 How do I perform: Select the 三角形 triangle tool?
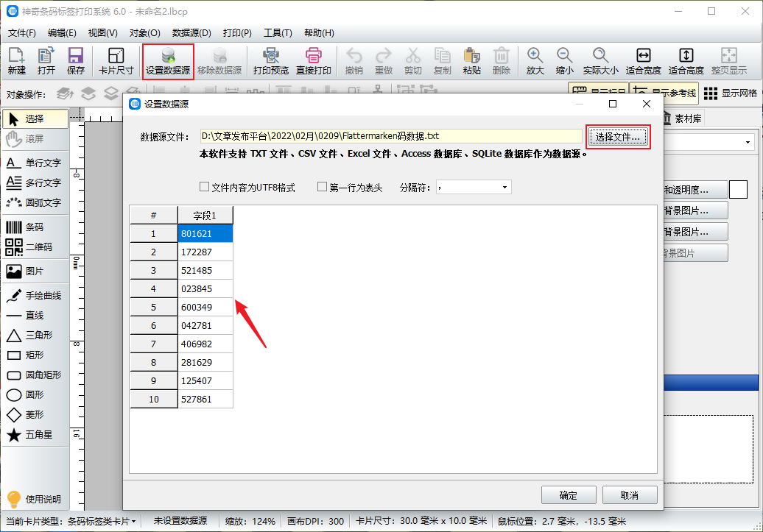tap(35, 335)
